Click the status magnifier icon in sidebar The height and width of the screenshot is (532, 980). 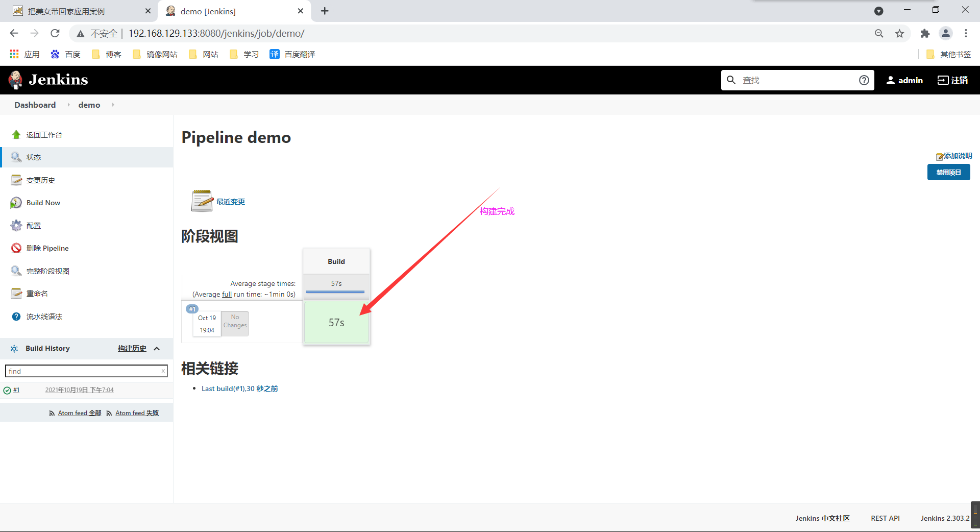(x=16, y=157)
